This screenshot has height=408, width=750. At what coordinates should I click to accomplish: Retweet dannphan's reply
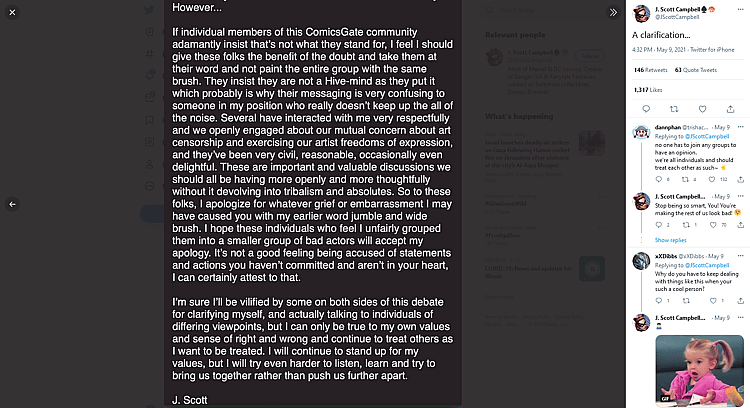(685, 179)
